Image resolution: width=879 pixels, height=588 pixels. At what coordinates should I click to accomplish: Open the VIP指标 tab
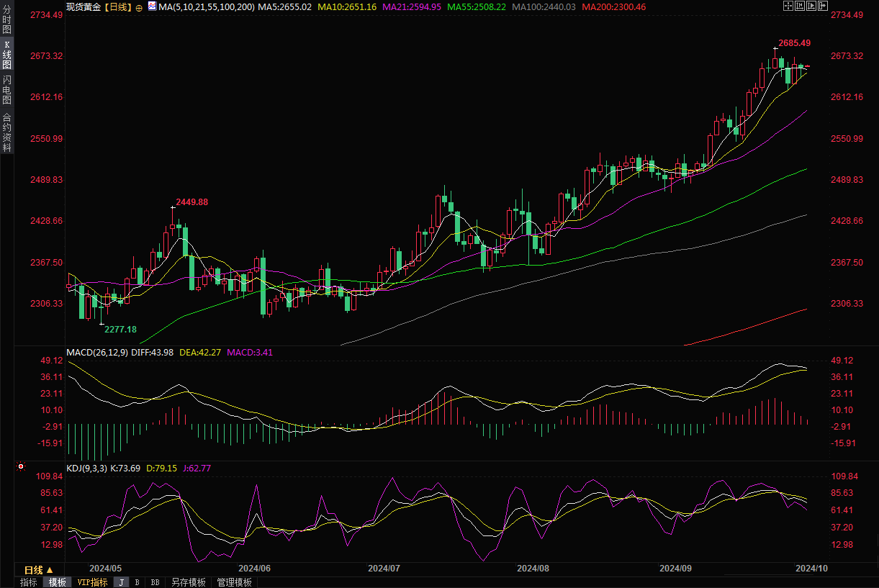tap(92, 582)
